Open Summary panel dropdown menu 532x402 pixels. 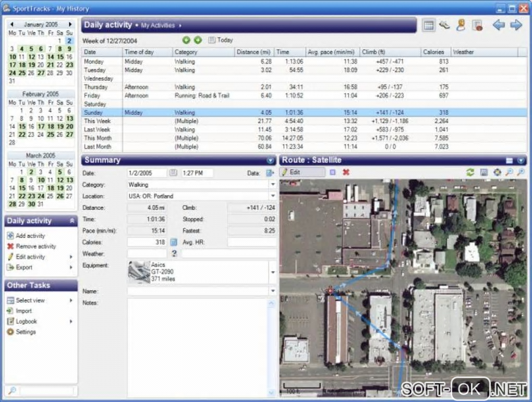point(270,161)
